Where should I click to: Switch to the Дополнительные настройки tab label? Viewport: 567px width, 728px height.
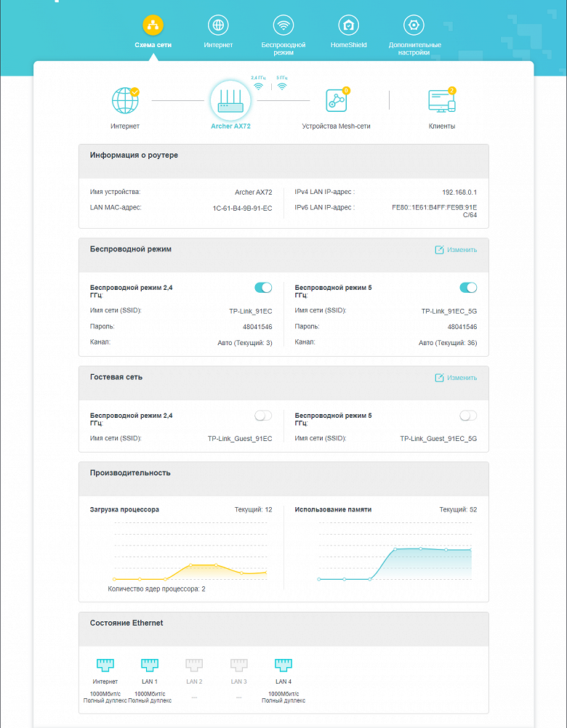[x=414, y=49]
